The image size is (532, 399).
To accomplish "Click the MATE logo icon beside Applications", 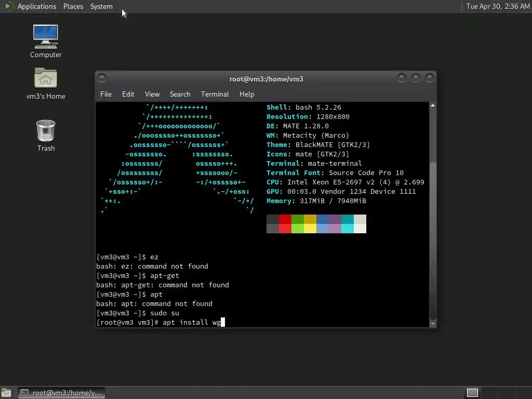I will (x=9, y=6).
